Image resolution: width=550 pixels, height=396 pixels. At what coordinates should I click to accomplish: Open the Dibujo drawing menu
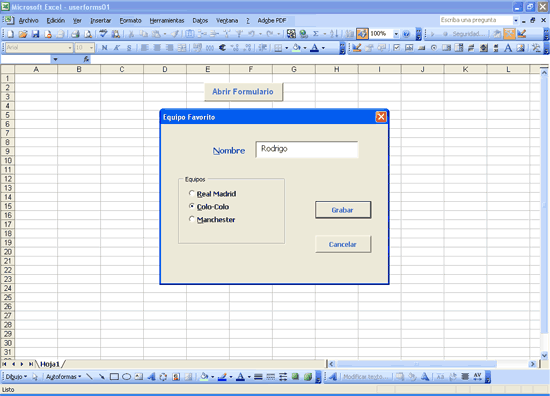coord(16,377)
